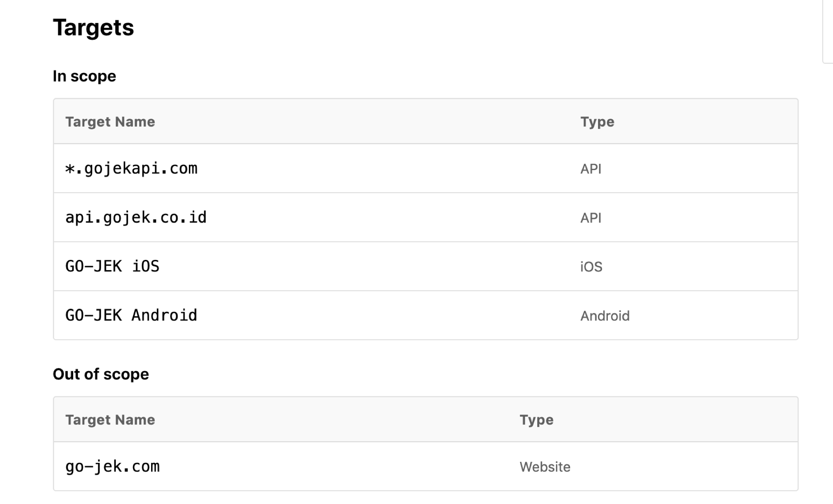Viewport: 833px width, 504px height.
Task: Click Android type label in GO-JEK Android row
Action: tap(605, 316)
